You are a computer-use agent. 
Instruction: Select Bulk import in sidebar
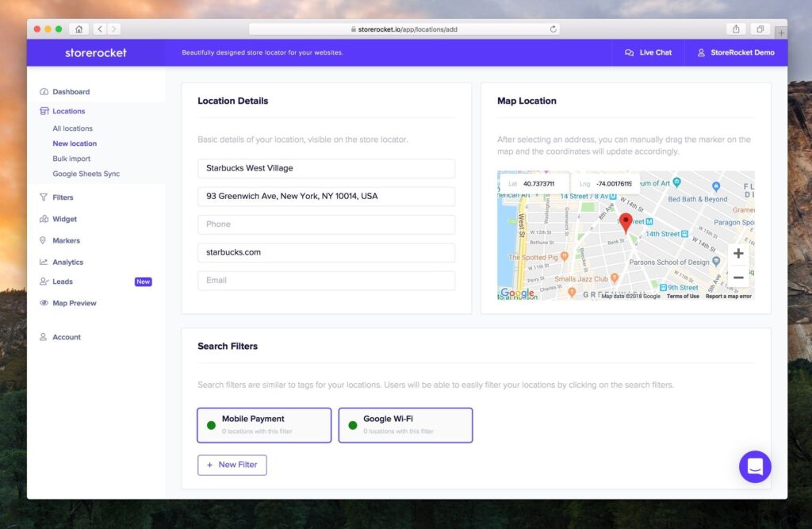coord(71,159)
